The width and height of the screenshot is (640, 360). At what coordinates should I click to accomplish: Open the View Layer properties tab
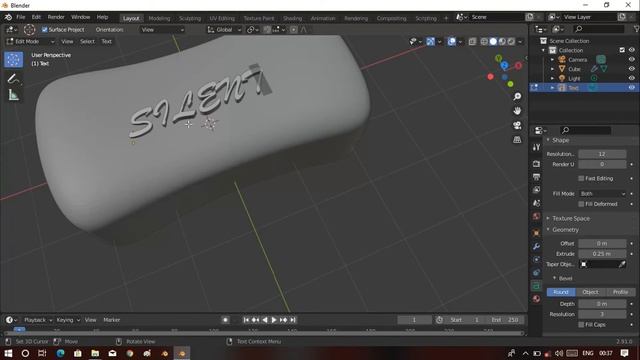coord(536,190)
